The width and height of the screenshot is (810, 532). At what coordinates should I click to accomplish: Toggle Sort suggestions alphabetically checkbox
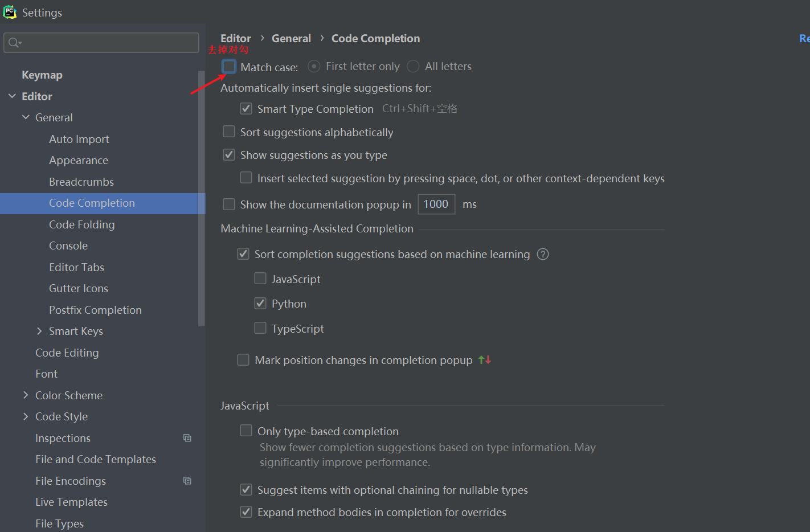point(229,132)
